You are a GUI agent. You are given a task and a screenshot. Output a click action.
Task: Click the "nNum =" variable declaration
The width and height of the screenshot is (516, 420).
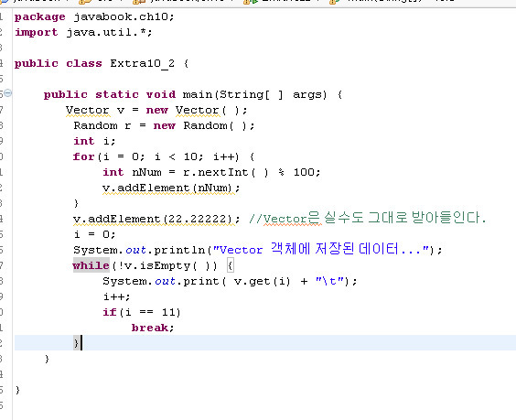tap(154, 172)
